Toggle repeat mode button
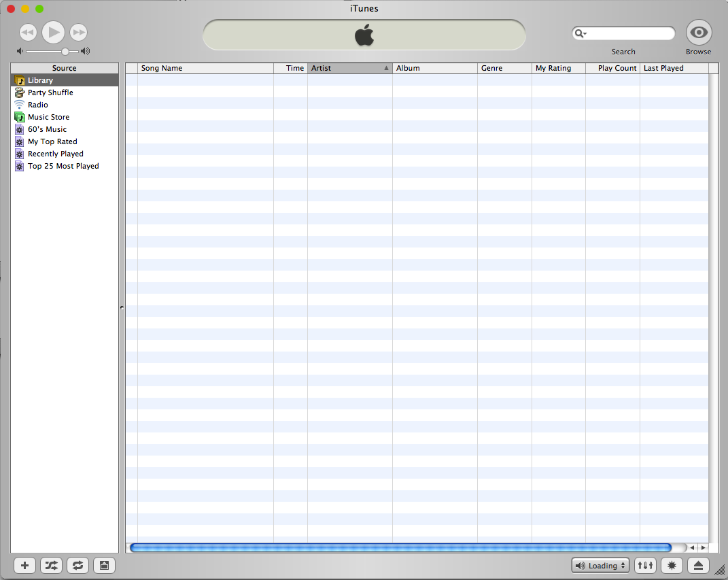Image resolution: width=728 pixels, height=580 pixels. point(77,565)
